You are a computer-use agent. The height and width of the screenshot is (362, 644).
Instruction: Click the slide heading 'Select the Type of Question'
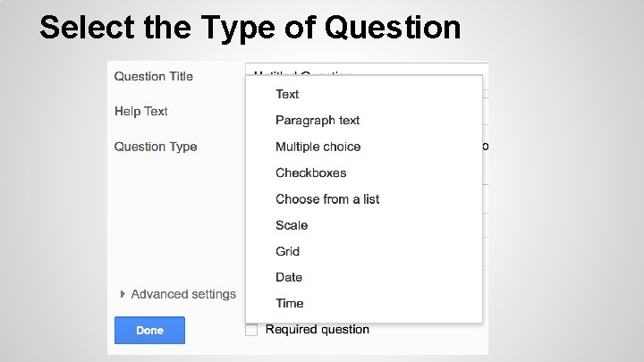point(250,28)
